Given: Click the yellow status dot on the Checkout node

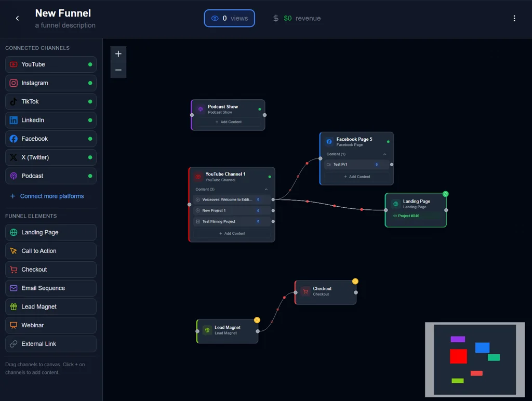Looking at the screenshot, I should coord(355,280).
